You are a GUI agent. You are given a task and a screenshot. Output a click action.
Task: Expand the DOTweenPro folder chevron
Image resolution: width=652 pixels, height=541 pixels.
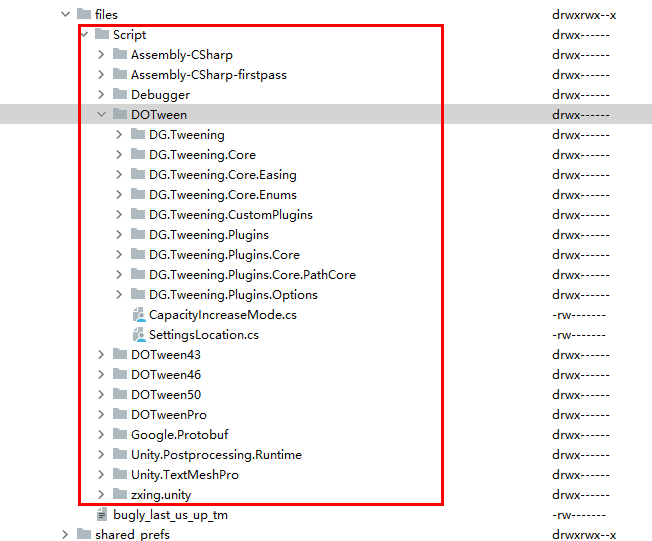[x=101, y=414]
